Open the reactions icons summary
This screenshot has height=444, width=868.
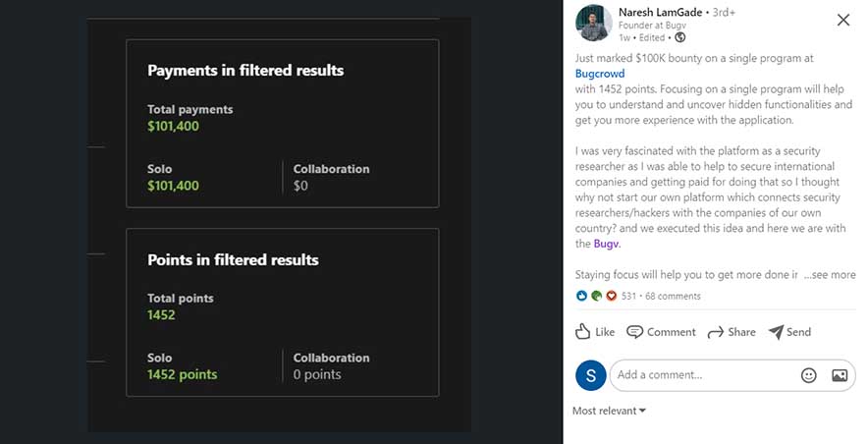coord(596,296)
